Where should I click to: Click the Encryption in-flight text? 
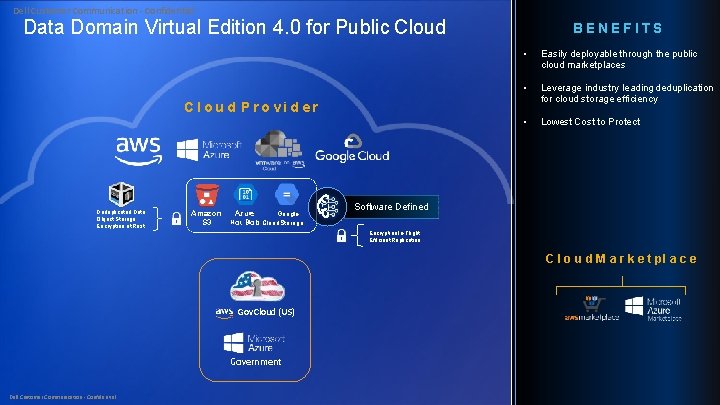click(x=395, y=236)
